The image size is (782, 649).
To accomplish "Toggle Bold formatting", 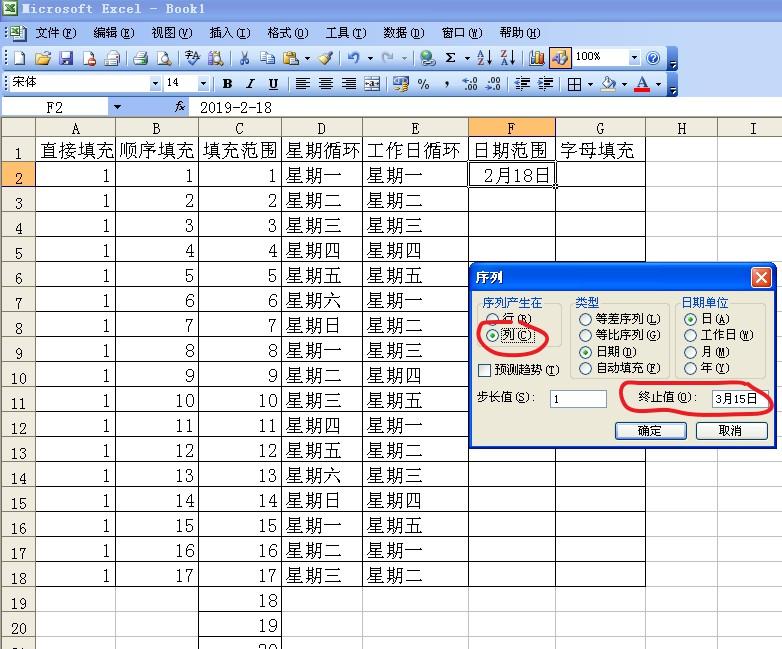I will [x=227, y=84].
